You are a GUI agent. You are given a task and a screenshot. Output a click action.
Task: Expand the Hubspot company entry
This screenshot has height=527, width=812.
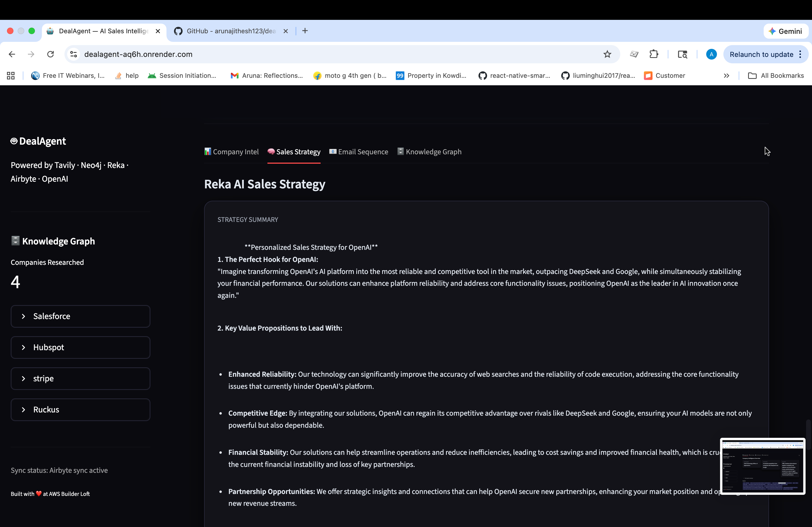point(81,347)
